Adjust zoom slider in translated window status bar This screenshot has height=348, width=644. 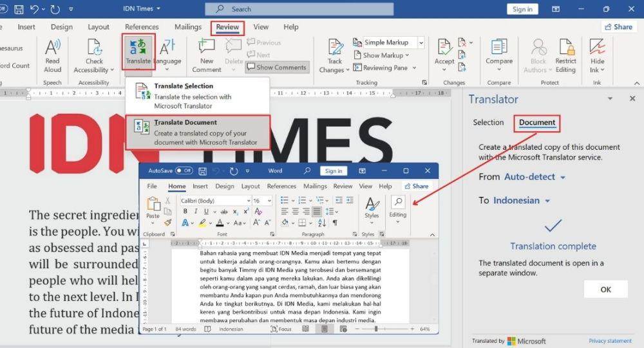click(376, 329)
